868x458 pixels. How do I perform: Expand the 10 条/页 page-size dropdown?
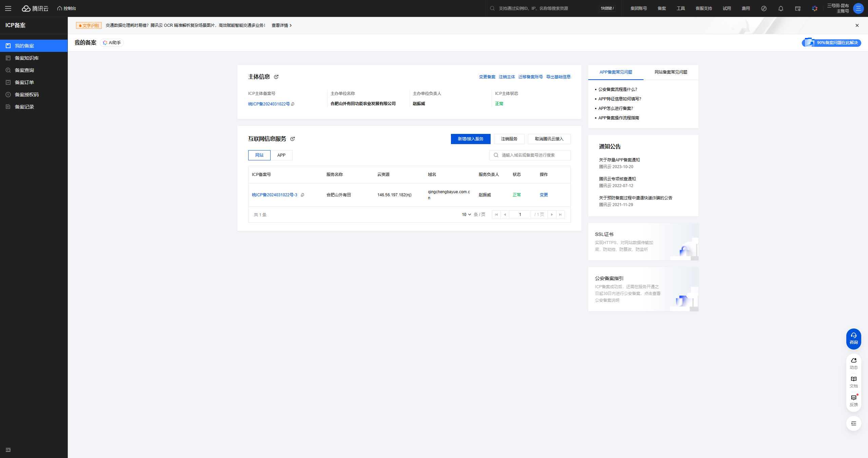(466, 215)
